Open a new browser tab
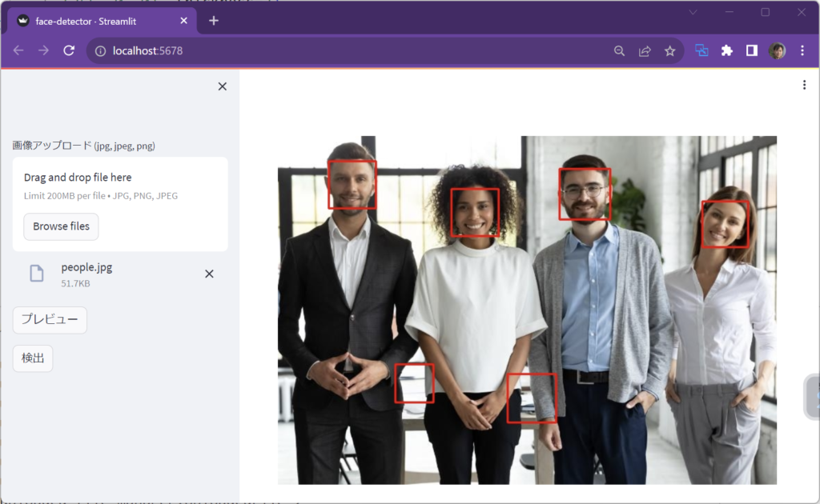This screenshot has height=504, width=820. 213,21
